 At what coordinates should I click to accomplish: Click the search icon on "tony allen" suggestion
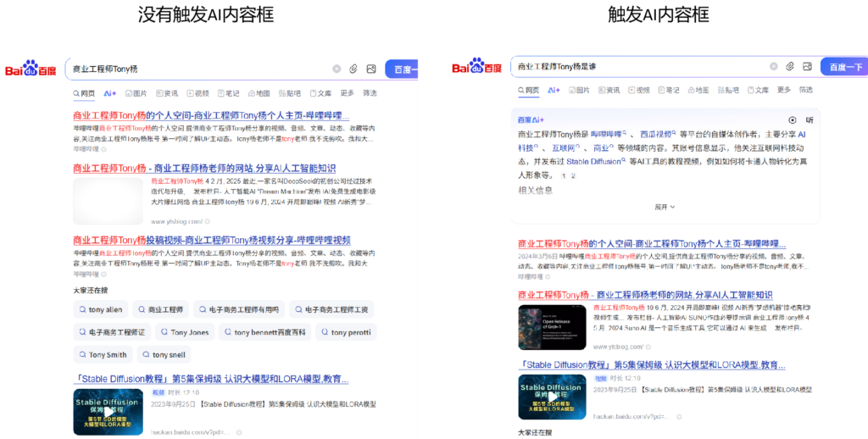pyautogui.click(x=81, y=310)
